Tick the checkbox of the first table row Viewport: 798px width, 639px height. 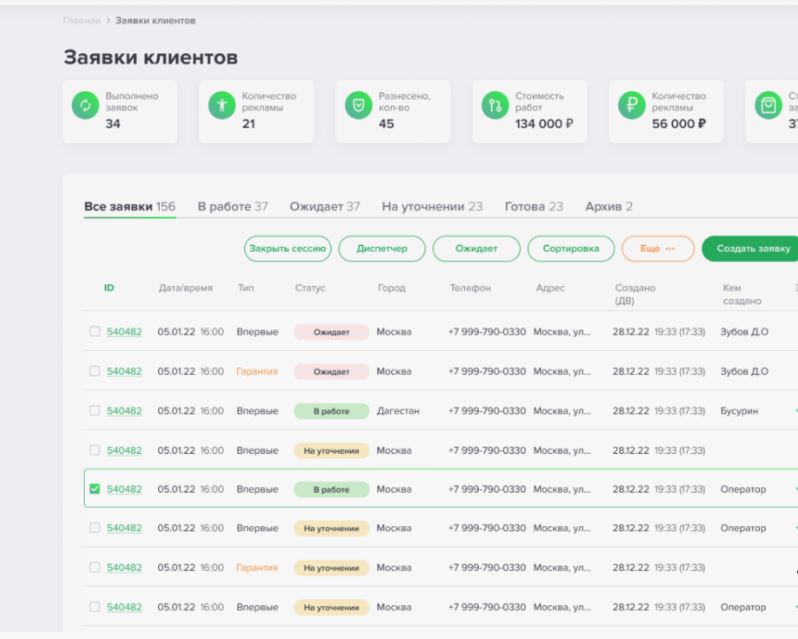coord(95,332)
